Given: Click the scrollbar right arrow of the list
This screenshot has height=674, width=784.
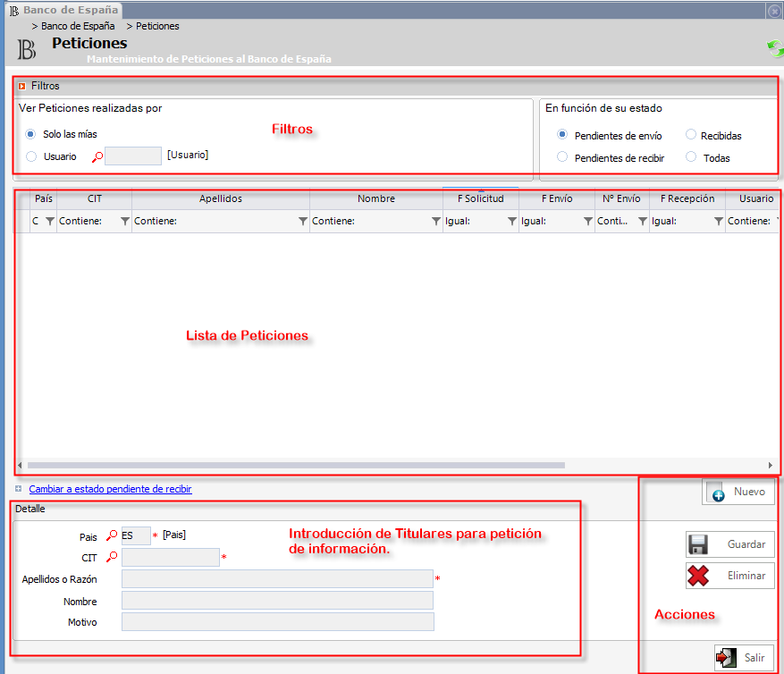Looking at the screenshot, I should (x=771, y=465).
